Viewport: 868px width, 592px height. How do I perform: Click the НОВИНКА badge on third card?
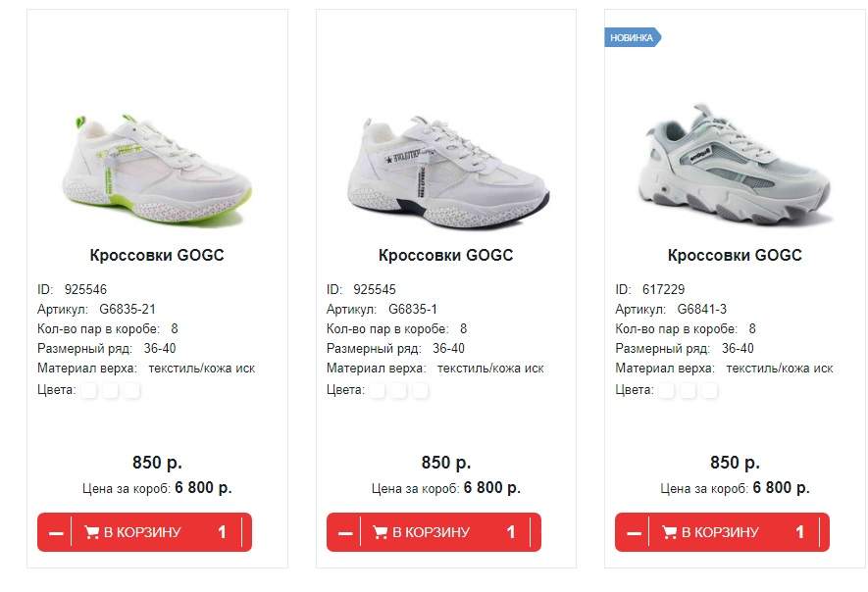point(633,37)
